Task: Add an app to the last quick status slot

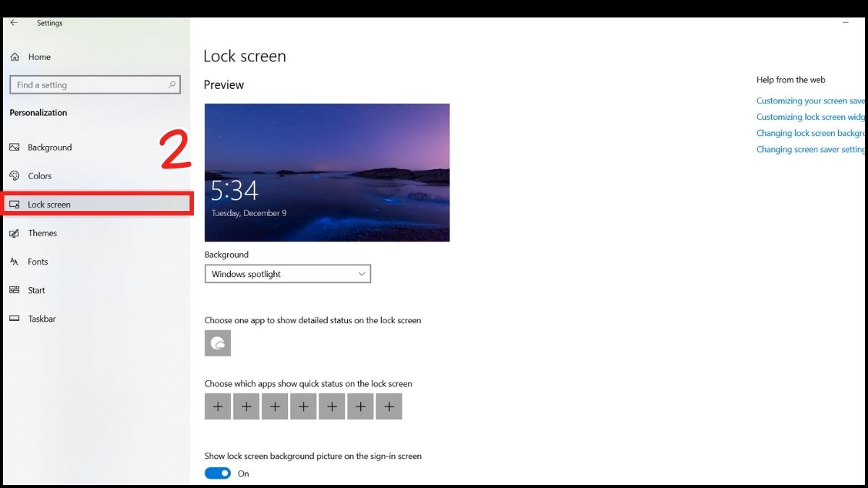Action: click(x=388, y=406)
